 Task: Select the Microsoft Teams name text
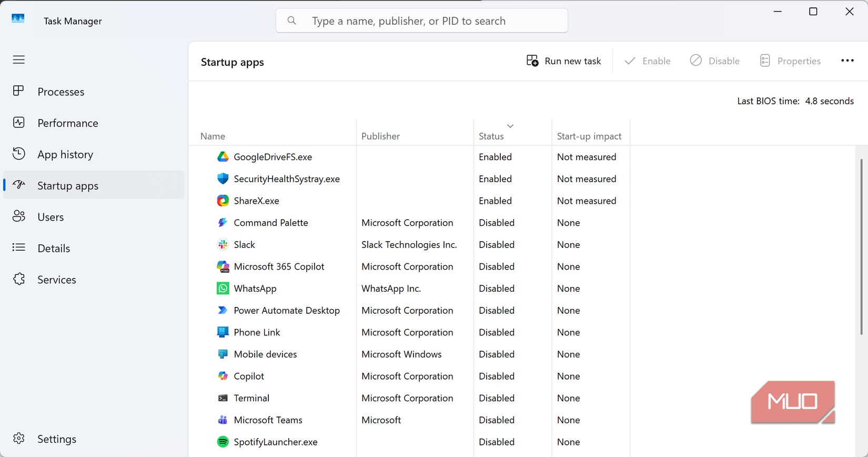coord(268,420)
